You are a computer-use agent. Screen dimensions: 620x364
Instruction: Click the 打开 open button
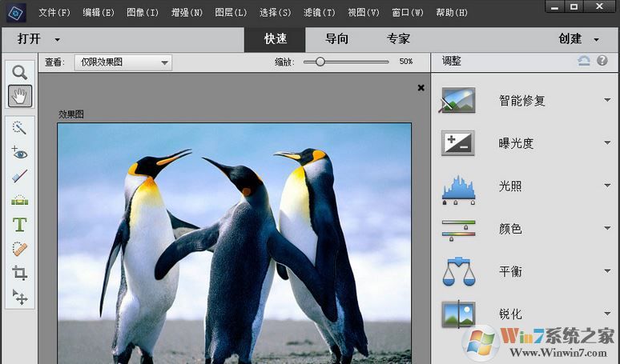[x=29, y=39]
